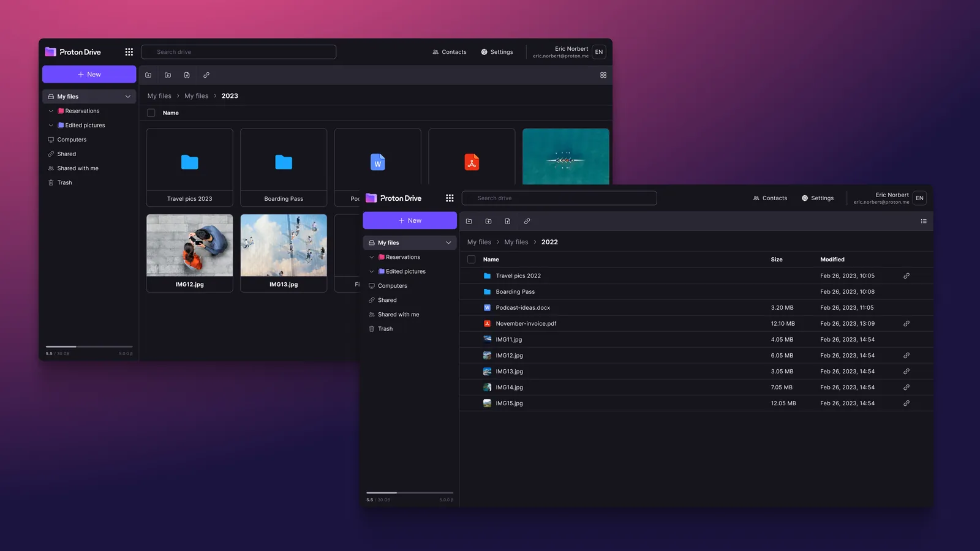This screenshot has width=980, height=551.
Task: Click the new folder icon in 2023 window toolbar
Action: [x=148, y=75]
